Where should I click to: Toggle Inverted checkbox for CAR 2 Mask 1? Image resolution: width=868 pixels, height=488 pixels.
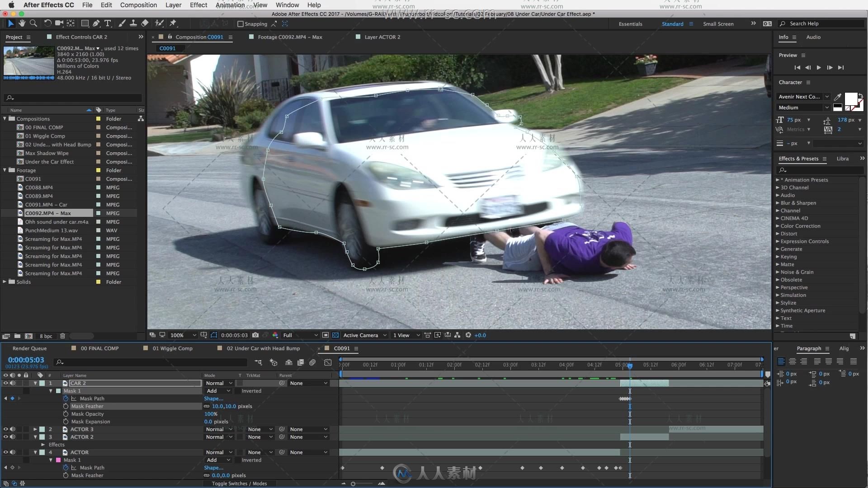click(x=238, y=391)
